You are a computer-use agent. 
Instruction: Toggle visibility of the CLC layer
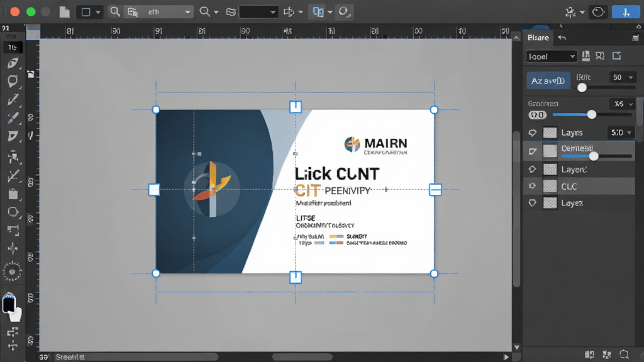pyautogui.click(x=532, y=186)
